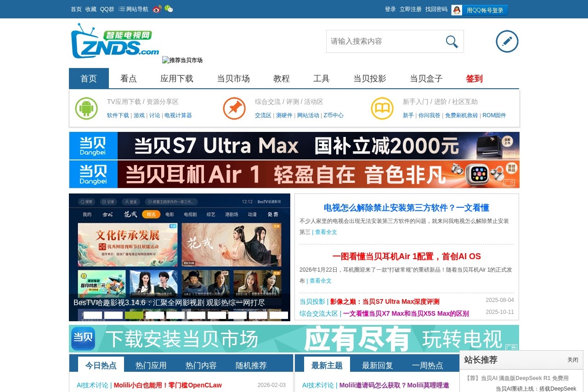Click the 推荐当贝市场 broken image
The width and height of the screenshot is (588, 392).
[x=182, y=60]
